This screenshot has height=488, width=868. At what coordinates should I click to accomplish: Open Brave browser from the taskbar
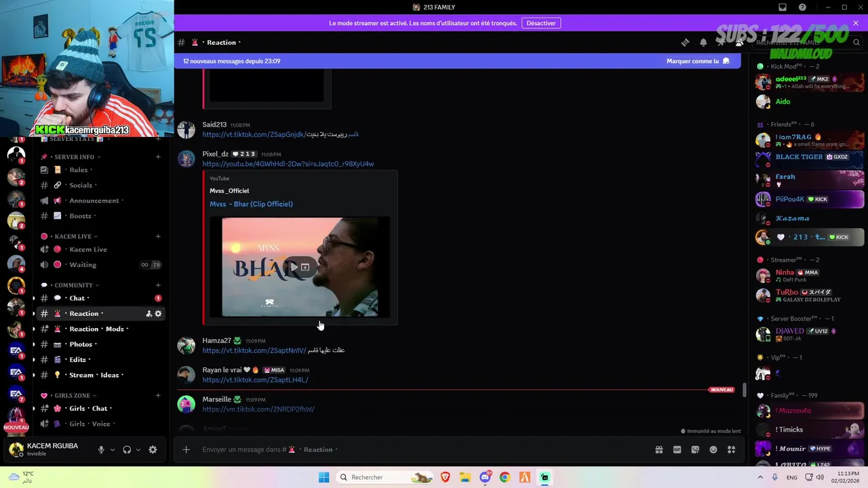(x=446, y=477)
